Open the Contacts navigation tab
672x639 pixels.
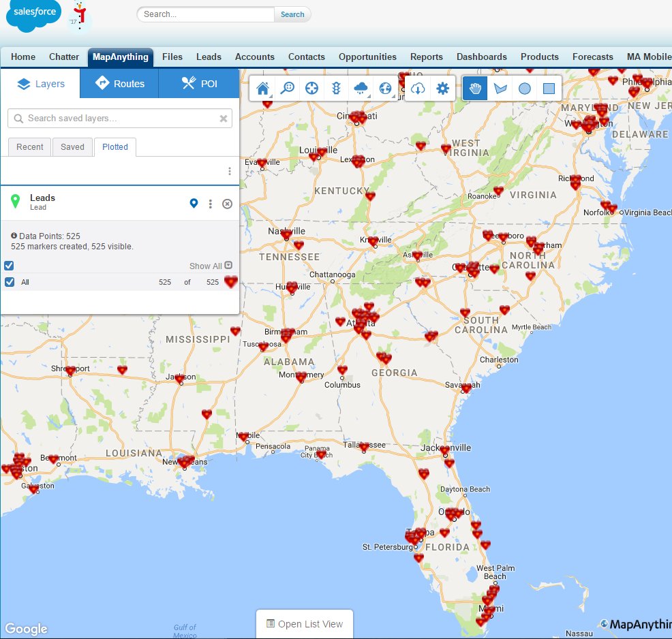307,57
